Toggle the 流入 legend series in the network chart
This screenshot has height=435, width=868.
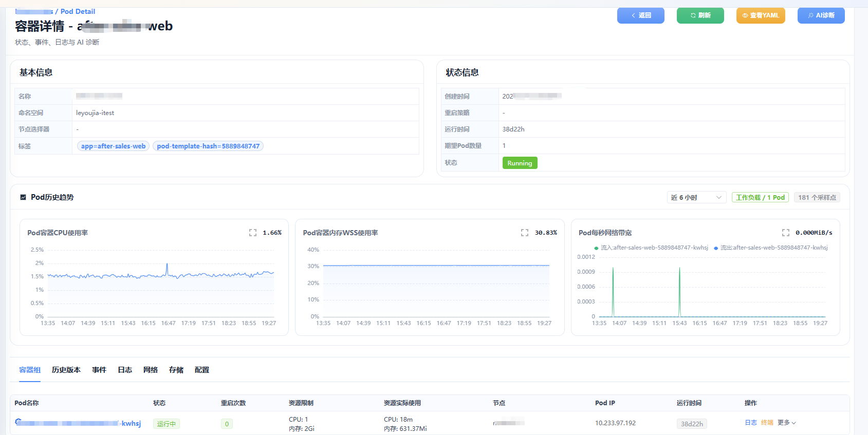[651, 248]
